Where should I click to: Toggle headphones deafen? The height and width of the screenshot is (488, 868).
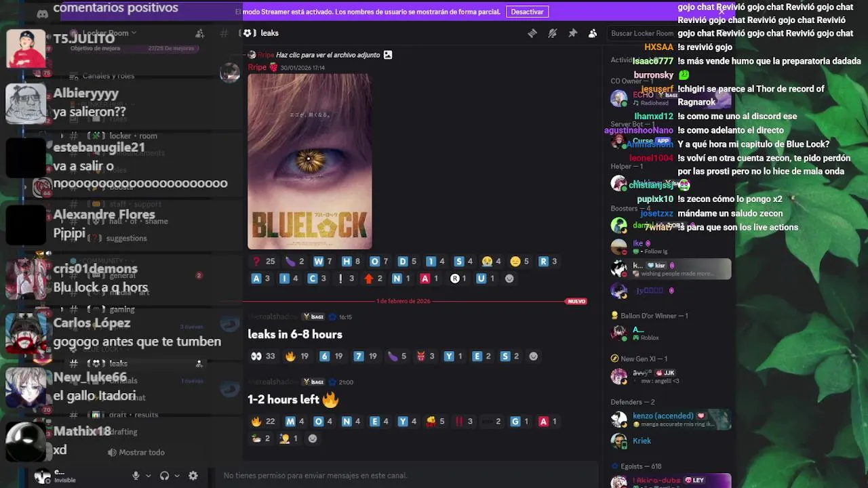(164, 476)
